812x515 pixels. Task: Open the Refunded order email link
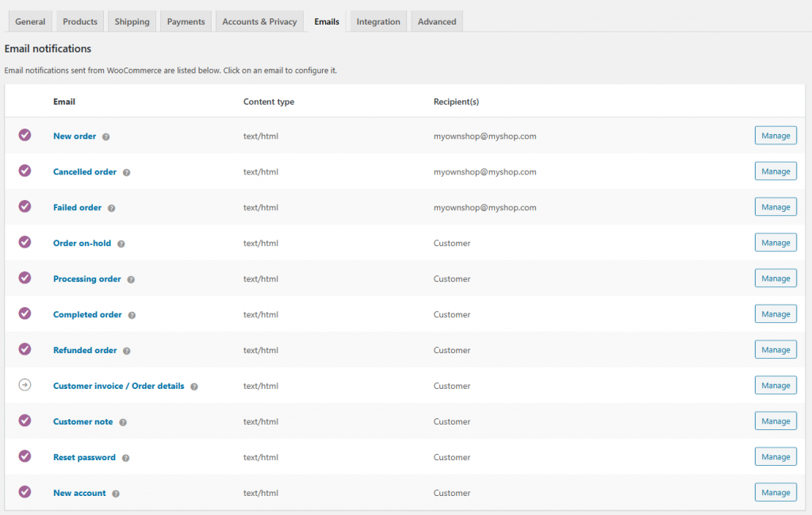(85, 351)
